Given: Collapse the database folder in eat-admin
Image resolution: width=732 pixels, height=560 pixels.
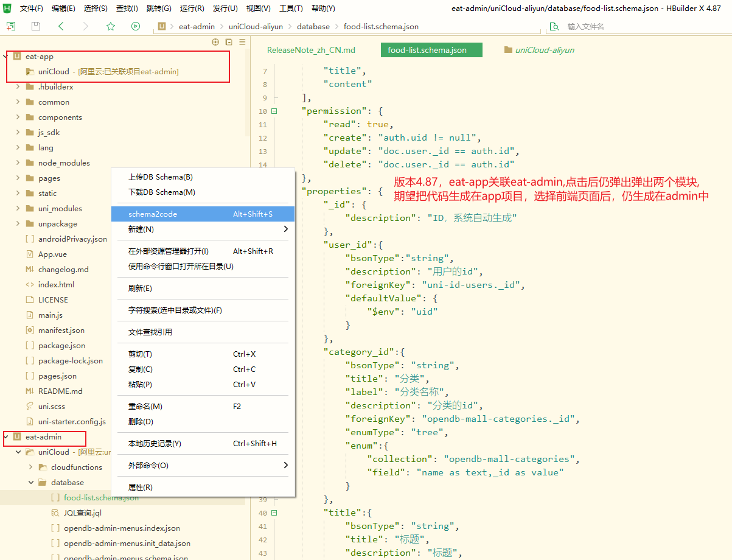Looking at the screenshot, I should pos(31,483).
